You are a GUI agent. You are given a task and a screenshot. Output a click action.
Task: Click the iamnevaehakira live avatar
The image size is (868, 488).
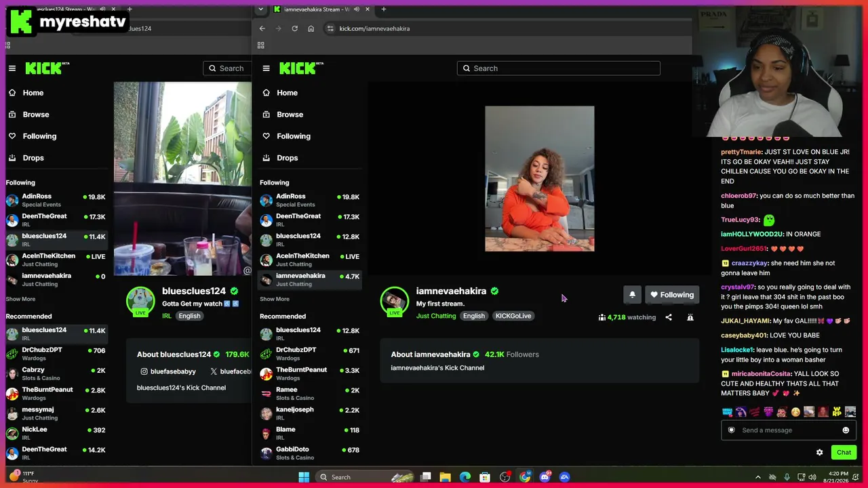[395, 302]
